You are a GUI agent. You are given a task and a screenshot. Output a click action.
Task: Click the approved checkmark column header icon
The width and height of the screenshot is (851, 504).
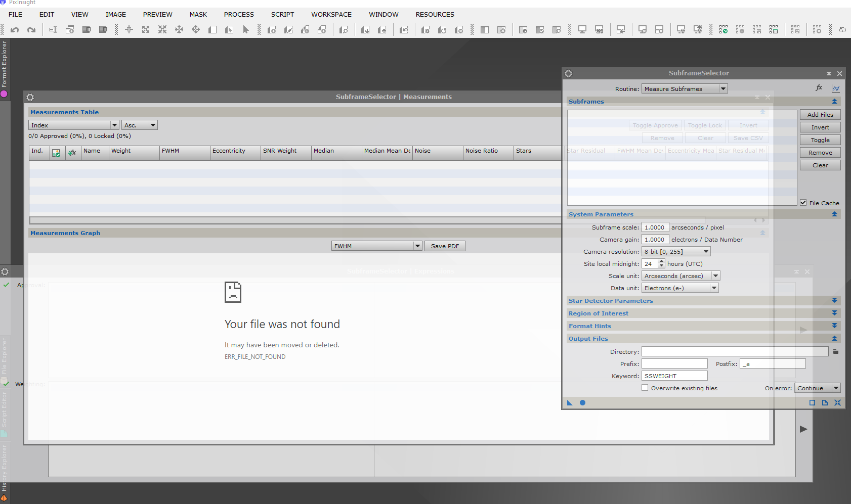pos(56,153)
